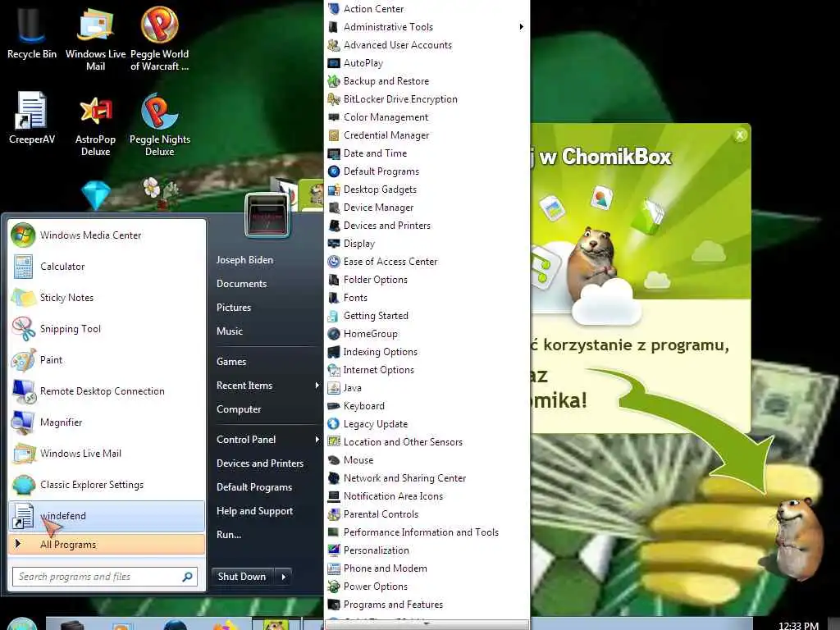Expand Administrative Tools submenu arrow
This screenshot has width=840, height=630.
coord(521,27)
